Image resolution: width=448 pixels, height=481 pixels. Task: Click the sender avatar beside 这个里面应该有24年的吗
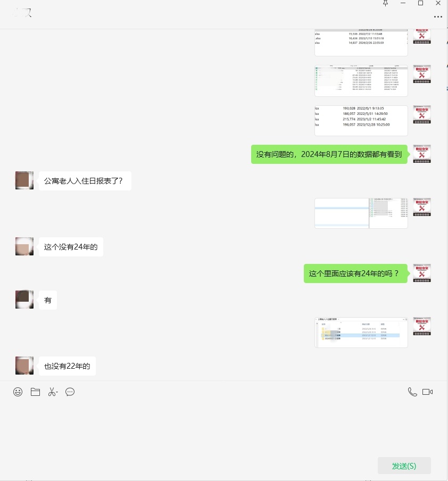pyautogui.click(x=422, y=273)
